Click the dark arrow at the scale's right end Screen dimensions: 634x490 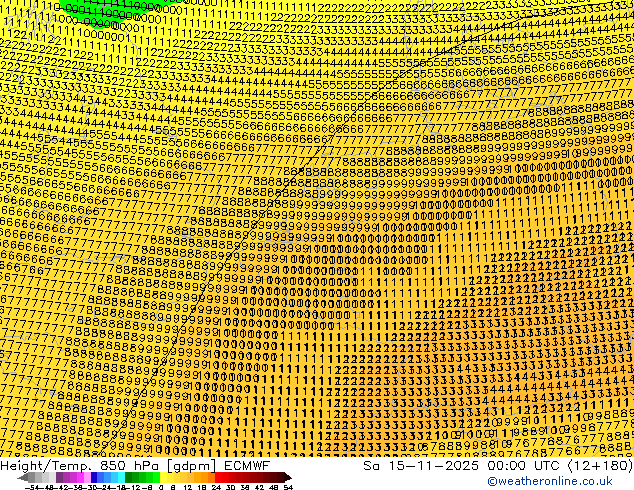click(288, 478)
